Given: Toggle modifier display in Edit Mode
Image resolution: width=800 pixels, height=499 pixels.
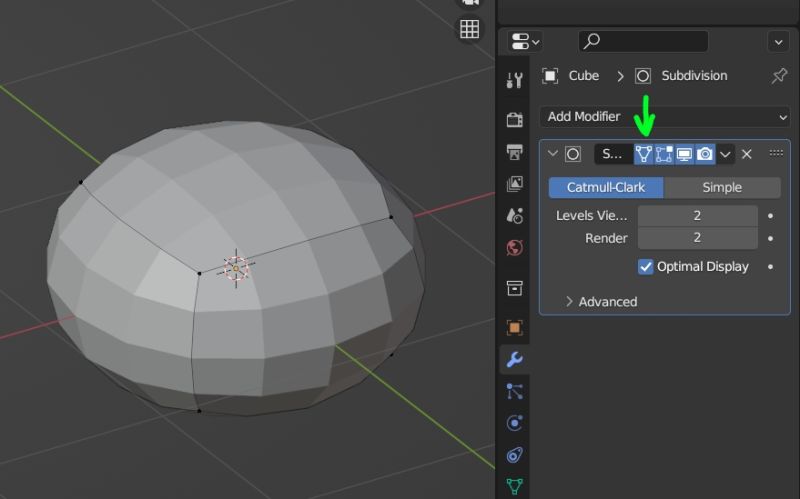Looking at the screenshot, I should click(x=664, y=154).
